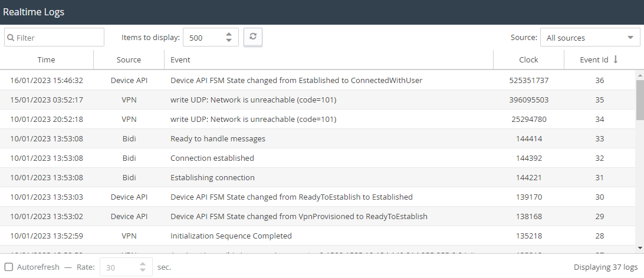Click clock value 135218
Viewport: 644px width, 278px height.
[528, 236]
